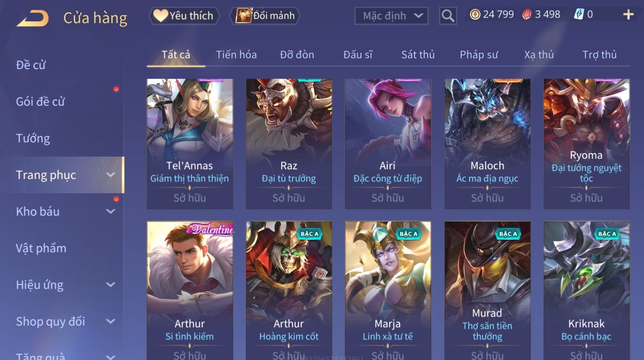Expand the Kho báu sidebar section
The image size is (644, 360).
[x=110, y=211]
